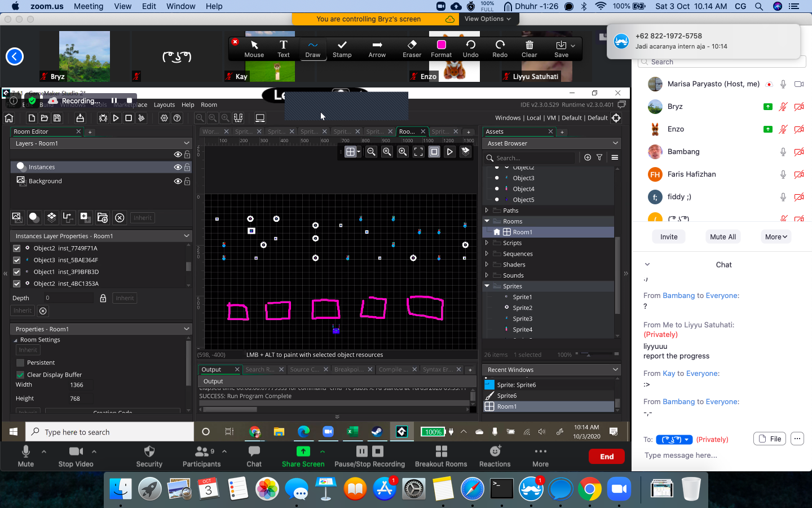Uncheck Object2 inst_7749F71A checkbox
Screen dimensions: 812x508
[16, 248]
